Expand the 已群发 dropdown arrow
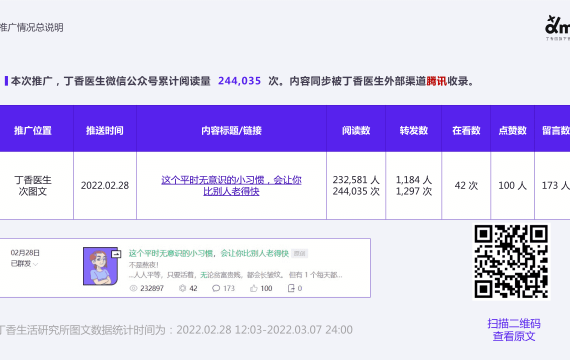Viewport: 570px width, 360px height. point(35,264)
